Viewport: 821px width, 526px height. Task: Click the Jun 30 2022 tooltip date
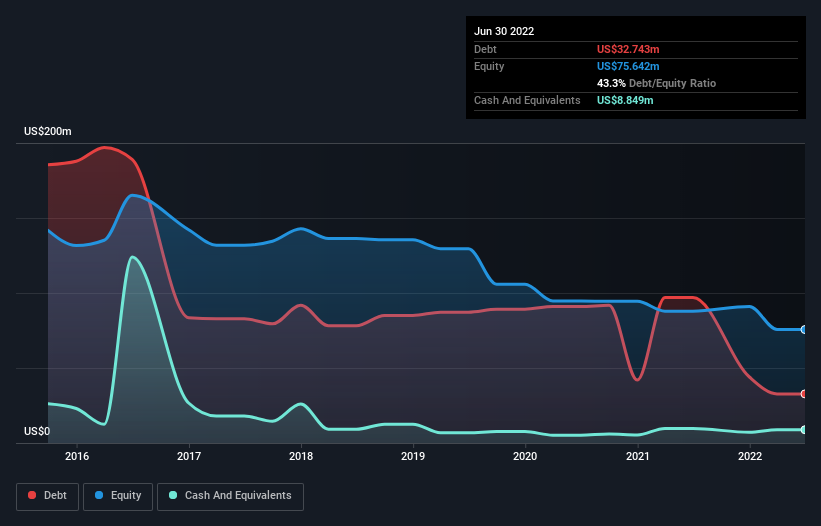click(x=504, y=31)
